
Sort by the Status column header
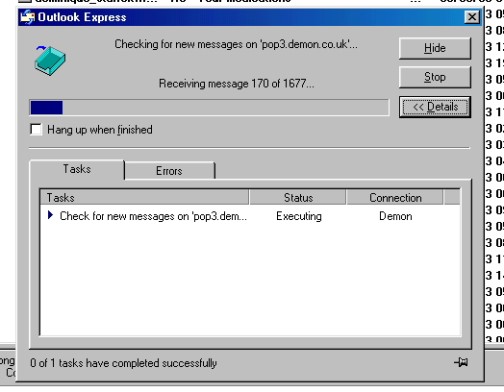(x=298, y=197)
